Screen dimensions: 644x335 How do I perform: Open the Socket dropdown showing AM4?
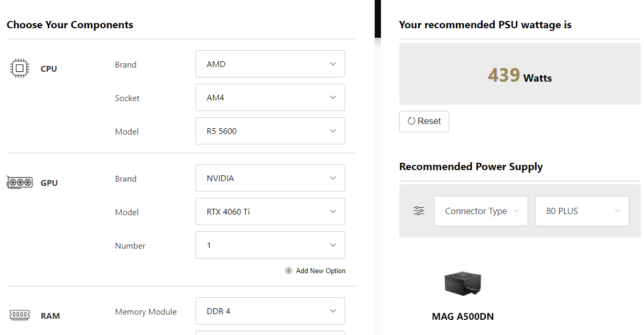point(270,97)
